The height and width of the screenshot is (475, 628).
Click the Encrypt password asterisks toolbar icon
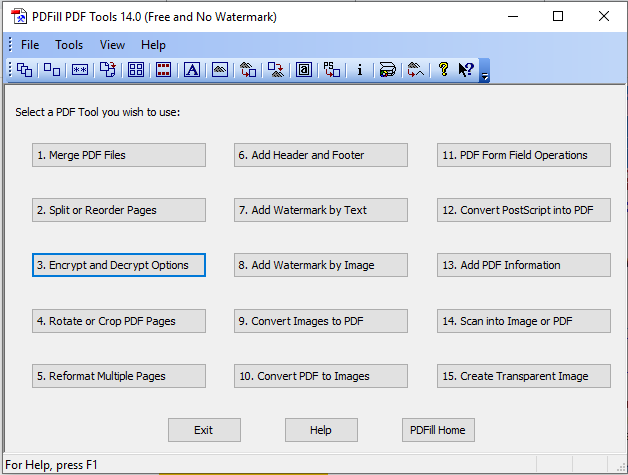[x=80, y=70]
